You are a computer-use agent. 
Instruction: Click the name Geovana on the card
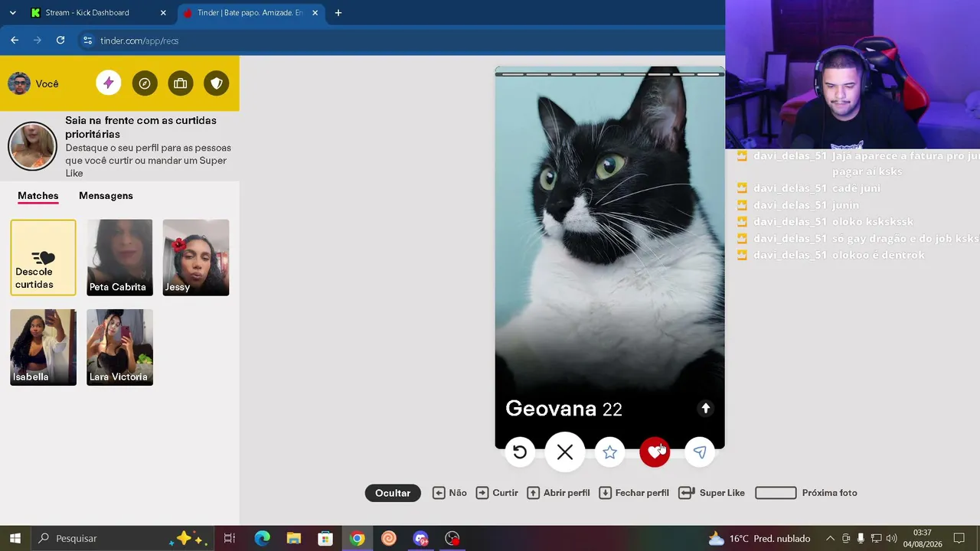pos(550,409)
